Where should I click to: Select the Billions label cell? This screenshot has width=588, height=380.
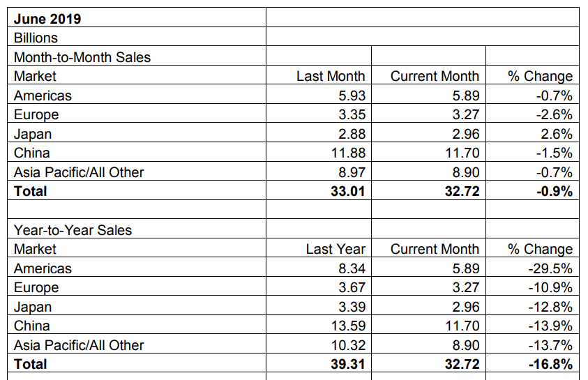(x=137, y=37)
